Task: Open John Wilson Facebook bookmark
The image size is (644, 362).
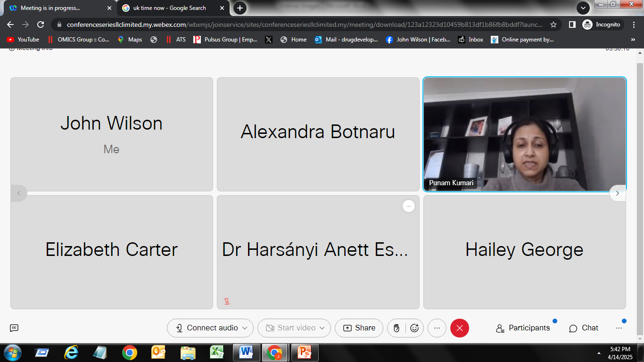Action: pyautogui.click(x=418, y=40)
